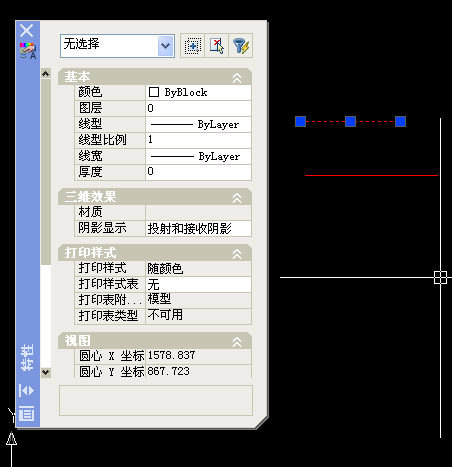Click the 打印表附... property label

110,300
